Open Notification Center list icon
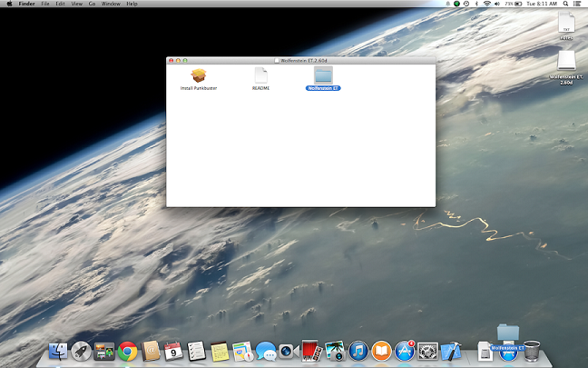The width and height of the screenshot is (588, 368). (577, 4)
